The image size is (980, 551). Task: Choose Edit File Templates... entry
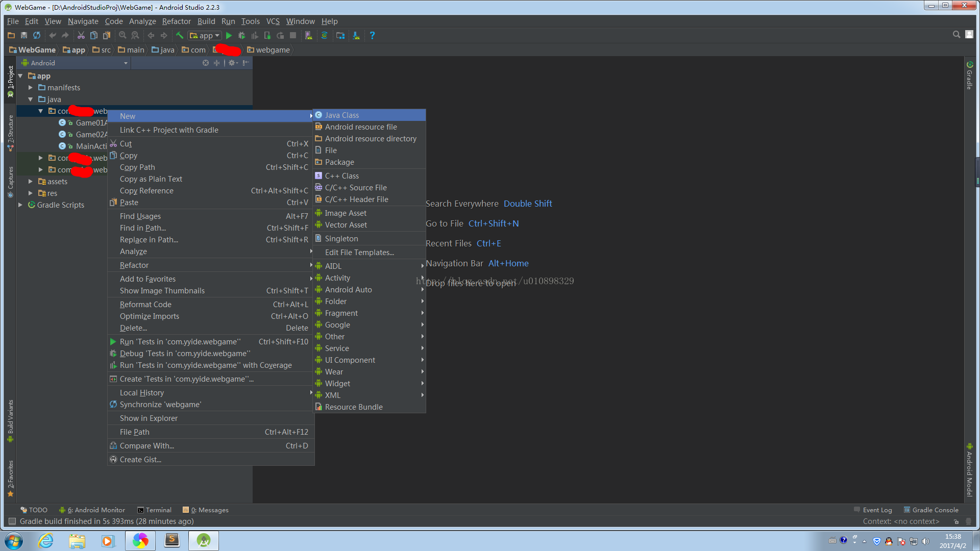[370, 253]
